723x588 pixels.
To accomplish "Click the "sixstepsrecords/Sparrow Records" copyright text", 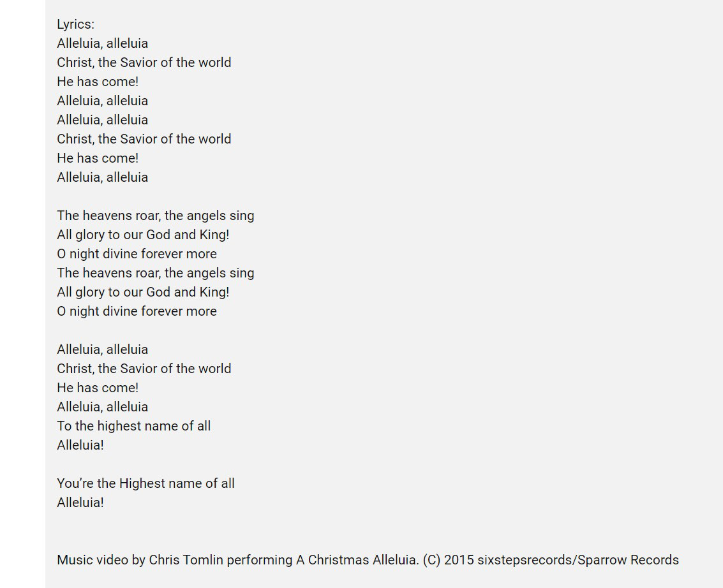I will [578, 560].
